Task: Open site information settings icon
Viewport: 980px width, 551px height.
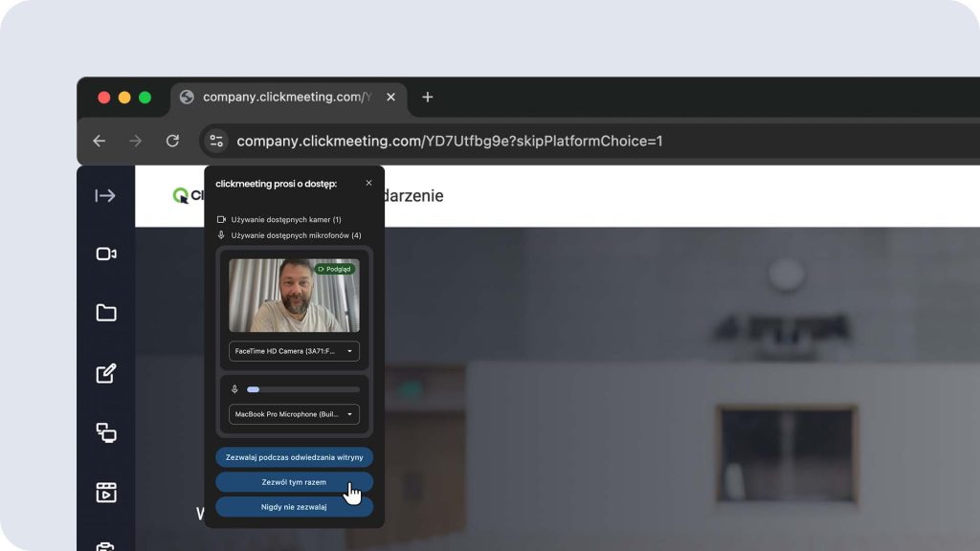Action: [x=216, y=142]
